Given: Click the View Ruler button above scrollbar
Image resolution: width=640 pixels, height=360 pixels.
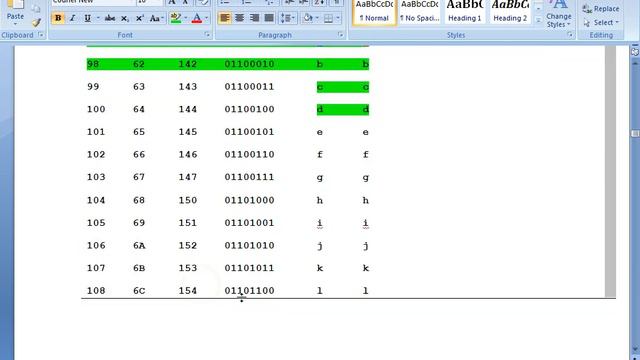Looking at the screenshot, I should coord(635,52).
